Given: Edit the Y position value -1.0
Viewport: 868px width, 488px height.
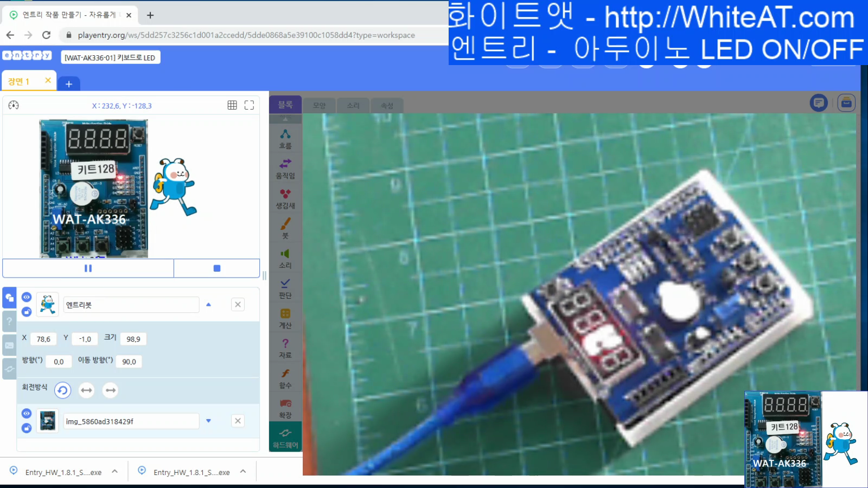Looking at the screenshot, I should click(85, 339).
